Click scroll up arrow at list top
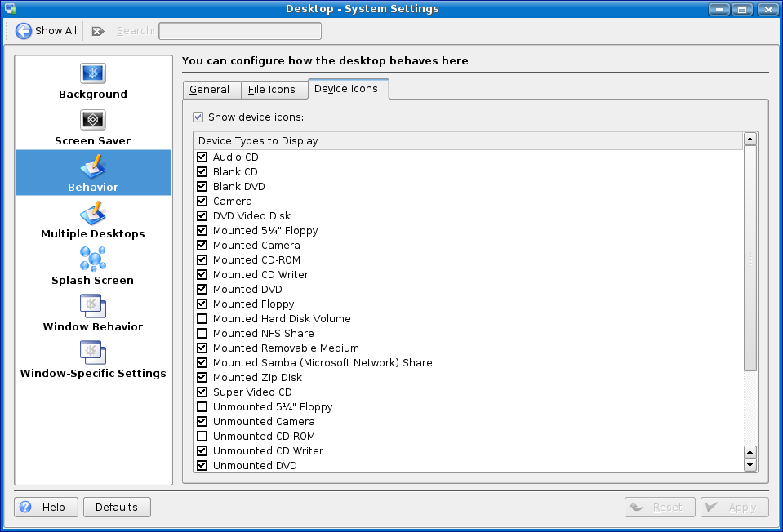Screen dimensions: 783x532 click(x=750, y=140)
